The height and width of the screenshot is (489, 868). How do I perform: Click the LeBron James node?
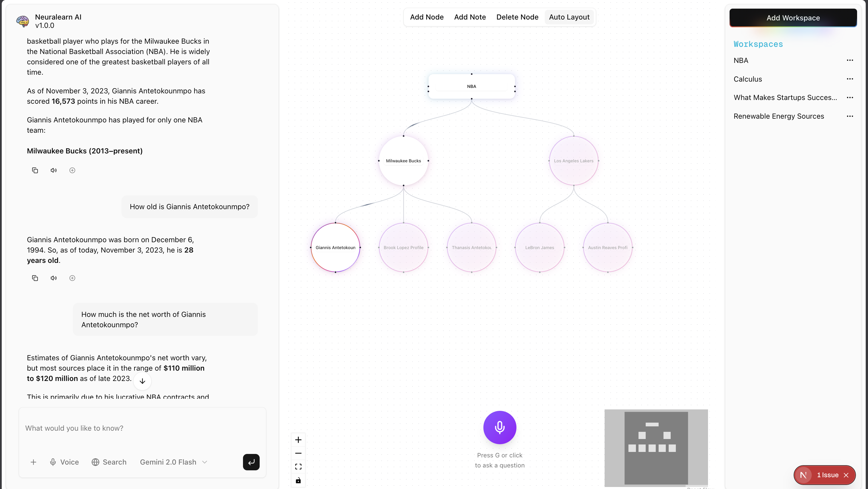pyautogui.click(x=539, y=247)
